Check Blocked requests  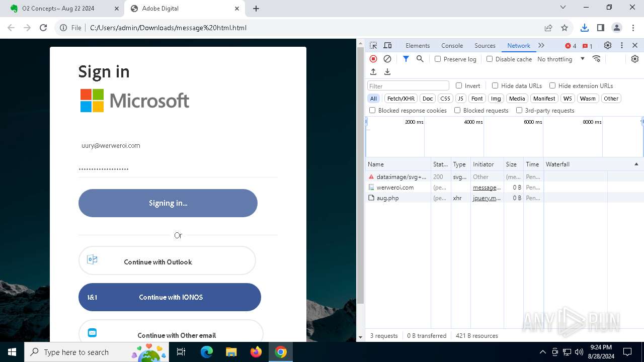tap(457, 110)
